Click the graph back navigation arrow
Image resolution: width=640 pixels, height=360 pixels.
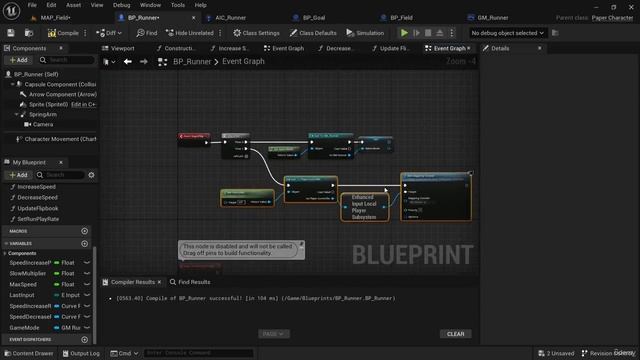pyautogui.click(x=128, y=62)
